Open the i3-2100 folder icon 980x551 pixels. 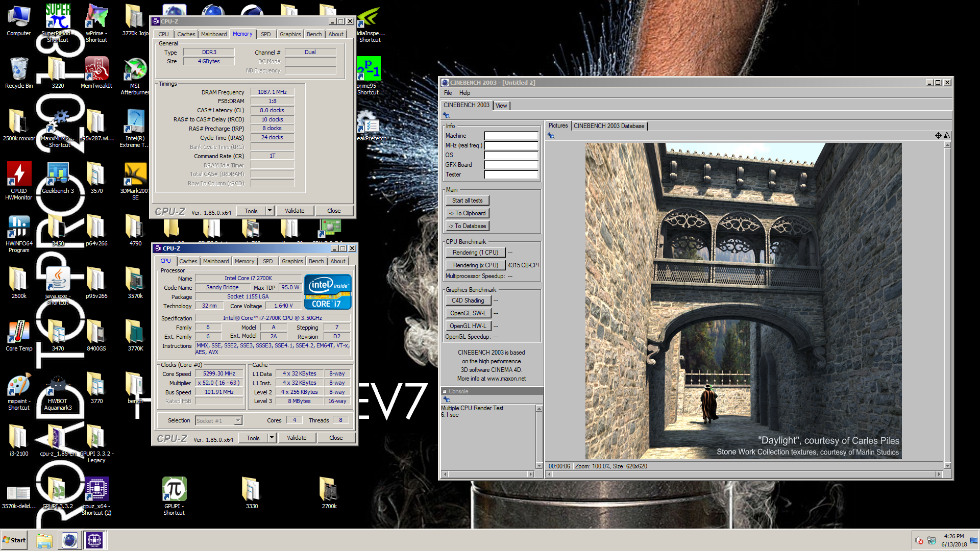coord(19,440)
